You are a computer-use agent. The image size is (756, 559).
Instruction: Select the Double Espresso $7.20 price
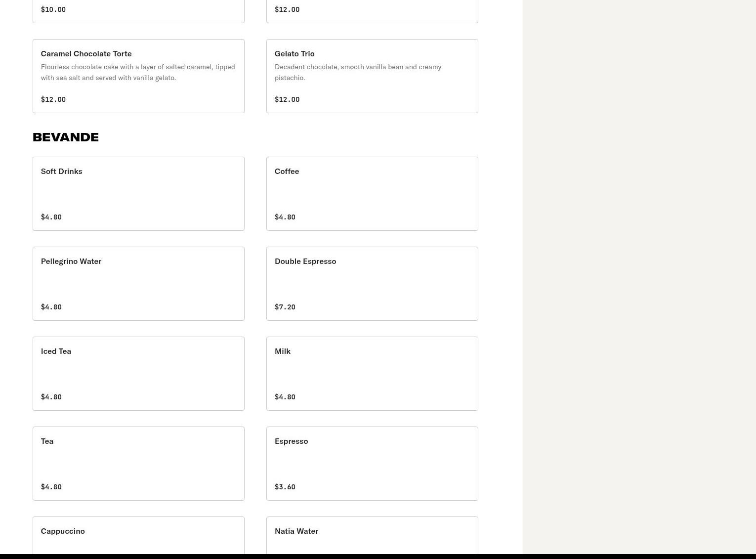point(285,307)
